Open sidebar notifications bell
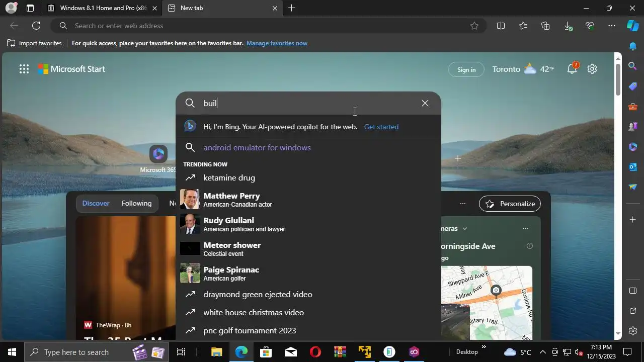The width and height of the screenshot is (644, 362). [x=633, y=46]
